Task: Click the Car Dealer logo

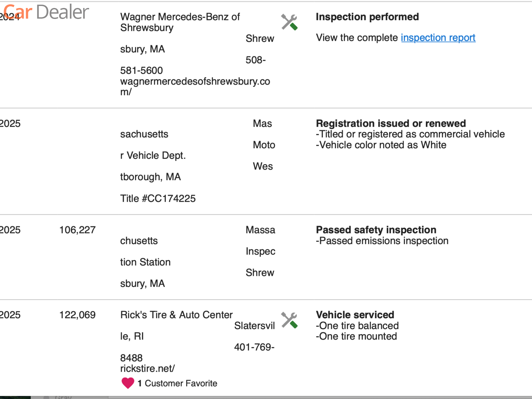Action: 46,12
